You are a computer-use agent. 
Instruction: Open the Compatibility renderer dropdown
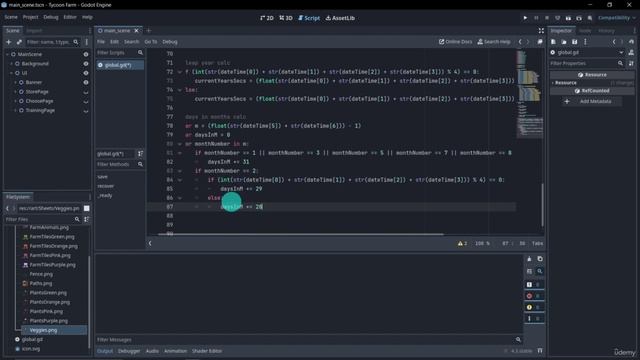point(617,18)
